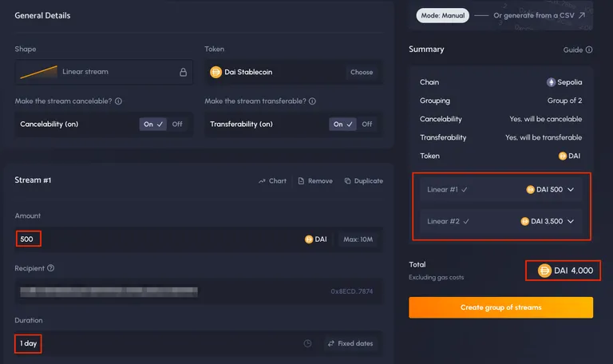The image size is (613, 364).
Task: Open cancelable stream info tooltip icon
Action: click(x=118, y=101)
